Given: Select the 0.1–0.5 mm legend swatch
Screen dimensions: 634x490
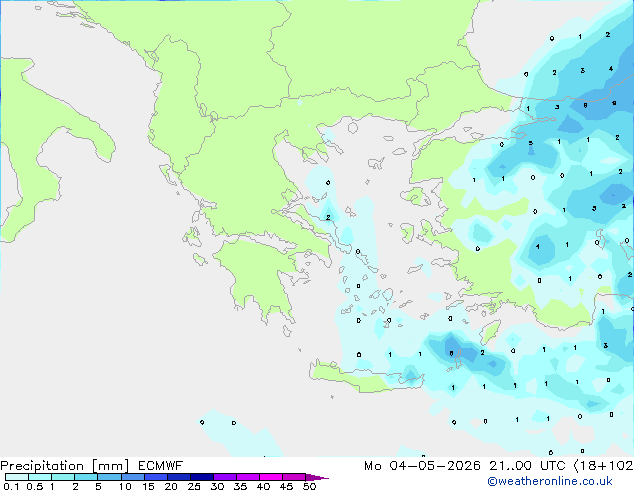Looking at the screenshot, I should [x=17, y=477].
